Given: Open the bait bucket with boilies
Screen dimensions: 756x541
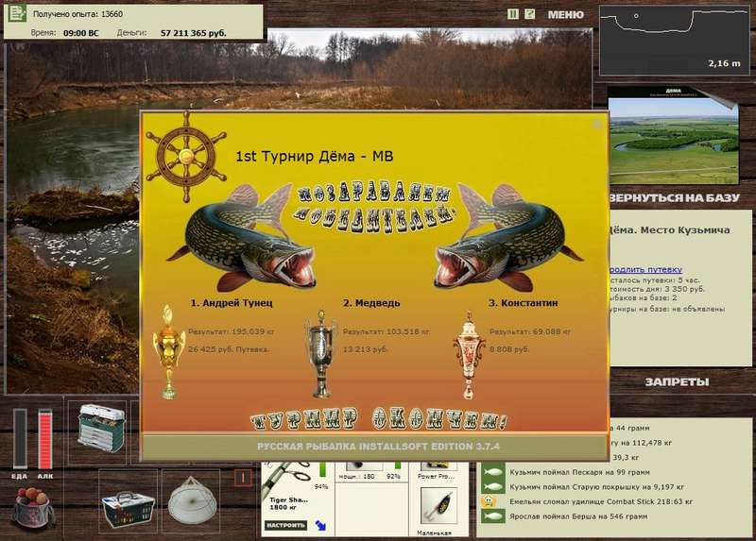Looking at the screenshot, I should [x=32, y=507].
